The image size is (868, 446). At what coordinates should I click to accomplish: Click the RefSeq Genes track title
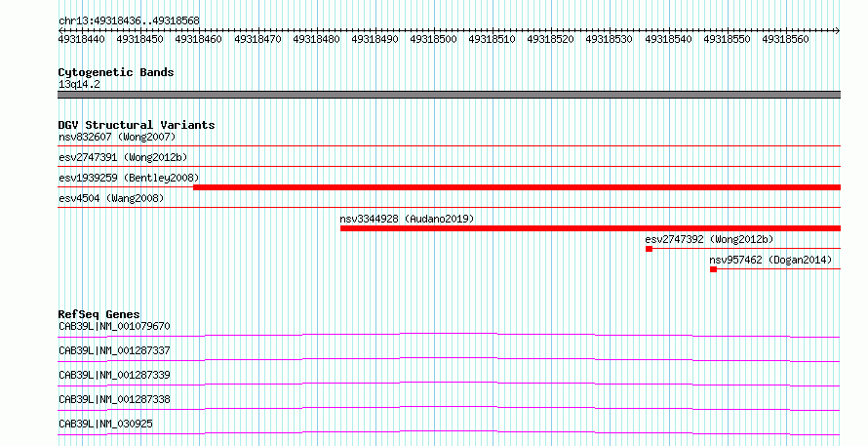coord(99,314)
